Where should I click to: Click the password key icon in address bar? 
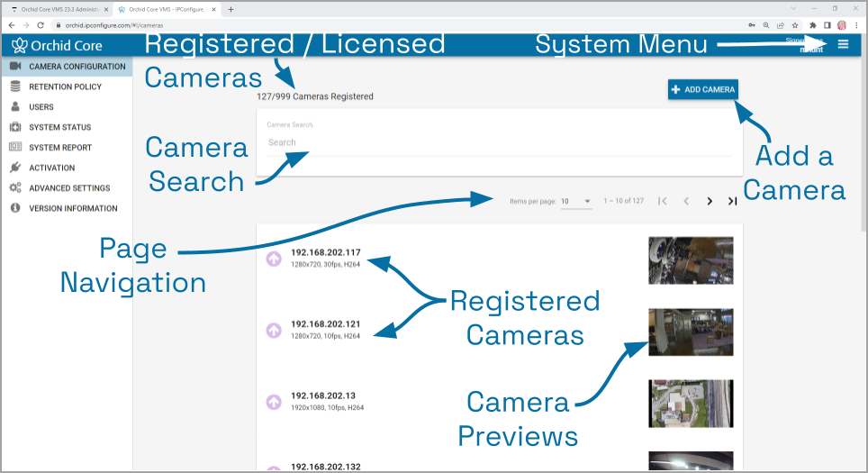coord(752,25)
